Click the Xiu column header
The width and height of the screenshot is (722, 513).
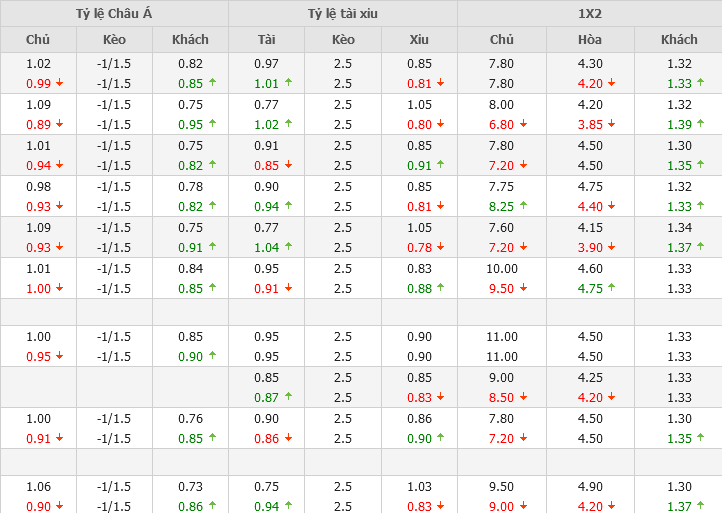point(419,40)
